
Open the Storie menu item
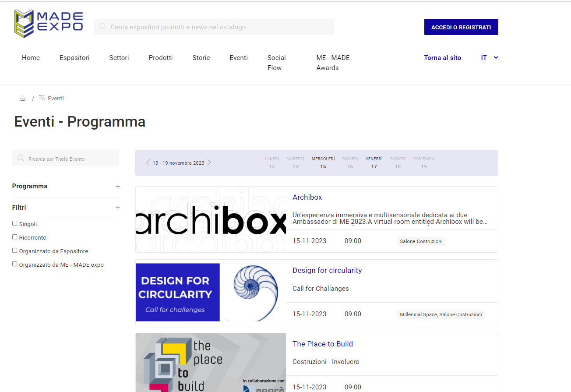tap(201, 58)
